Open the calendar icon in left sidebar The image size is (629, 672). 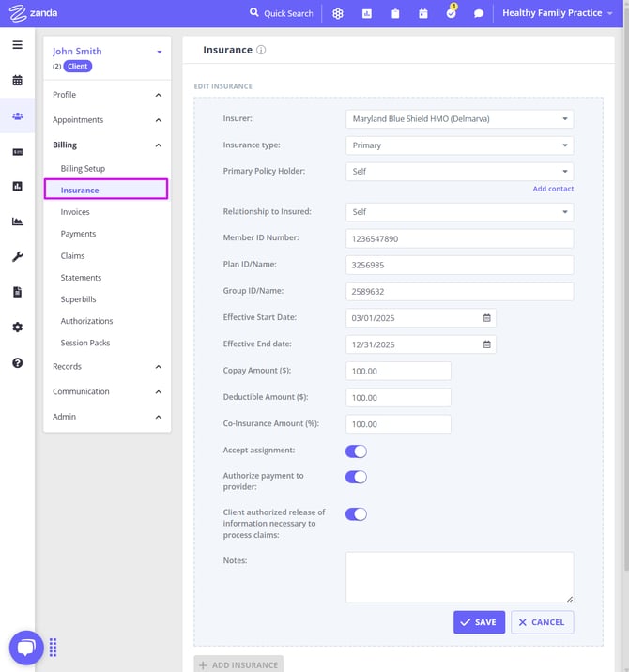[17, 81]
